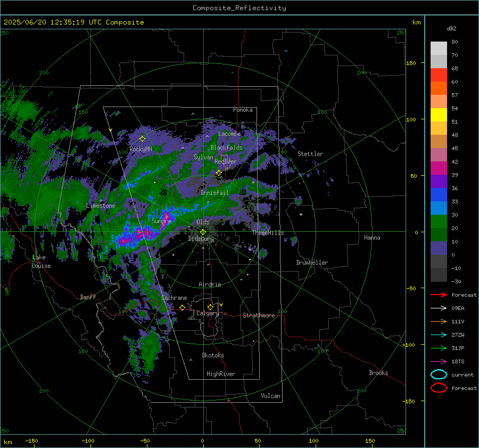
Task: Click the Innisfail label
Action: 214,193
